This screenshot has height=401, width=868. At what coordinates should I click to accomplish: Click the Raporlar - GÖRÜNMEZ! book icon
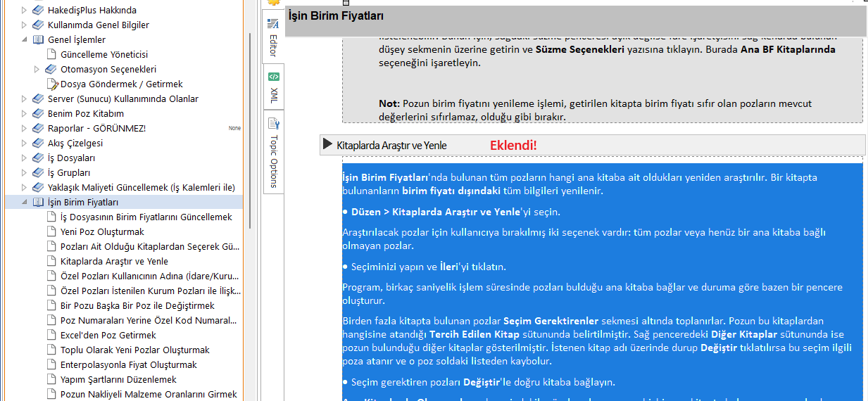(x=38, y=129)
